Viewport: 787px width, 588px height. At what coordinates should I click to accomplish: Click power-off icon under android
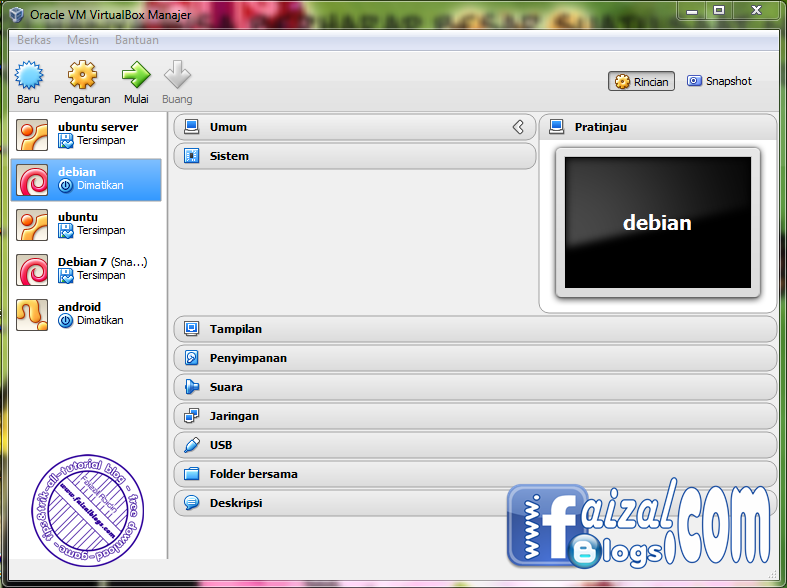click(x=65, y=321)
